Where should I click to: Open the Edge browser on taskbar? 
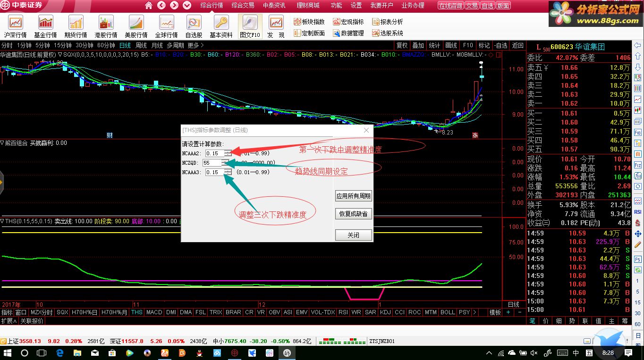(x=60, y=353)
